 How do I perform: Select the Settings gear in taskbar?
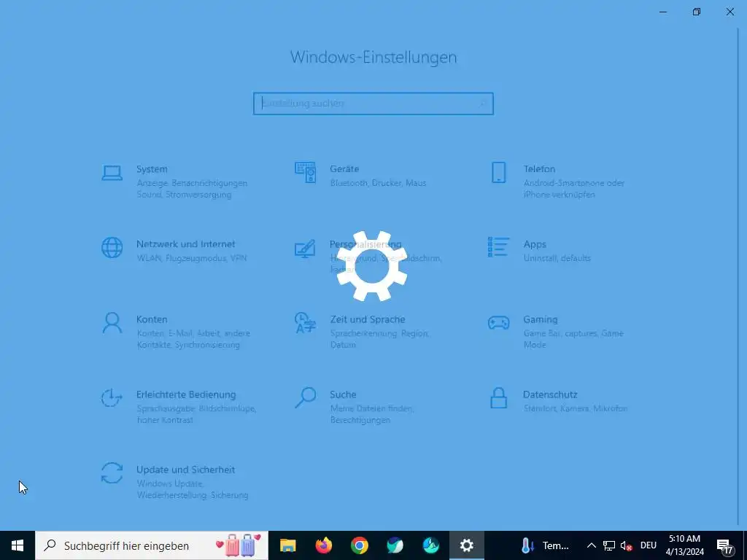click(x=467, y=545)
